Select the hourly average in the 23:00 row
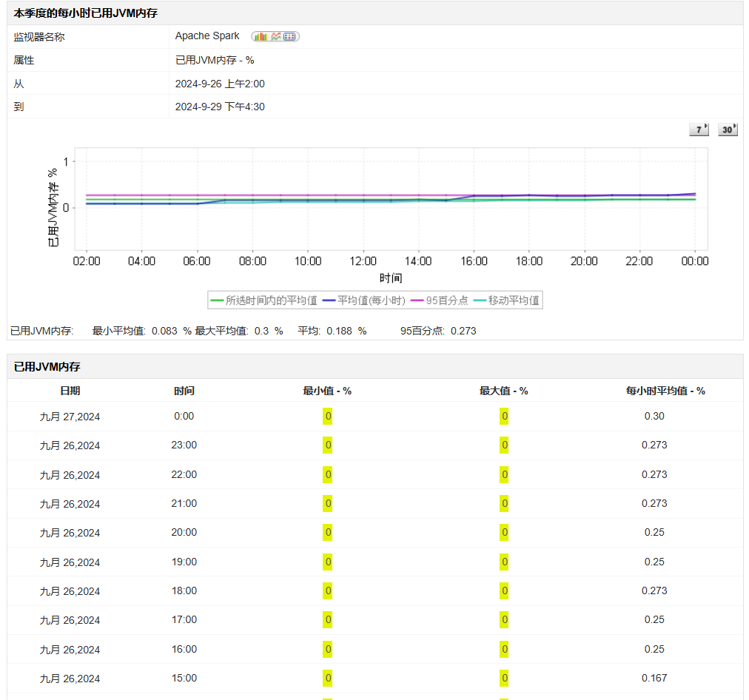The image size is (749, 700). point(654,445)
